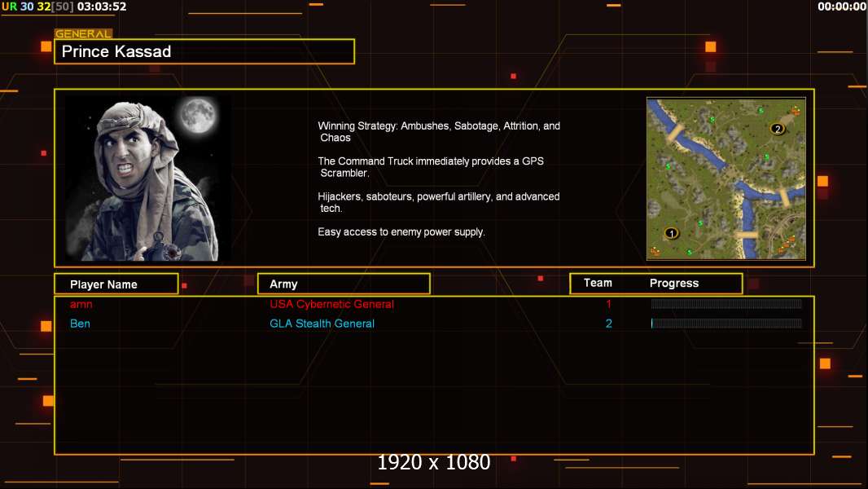
Task: Click the UR overlay indicator
Action: coord(10,7)
